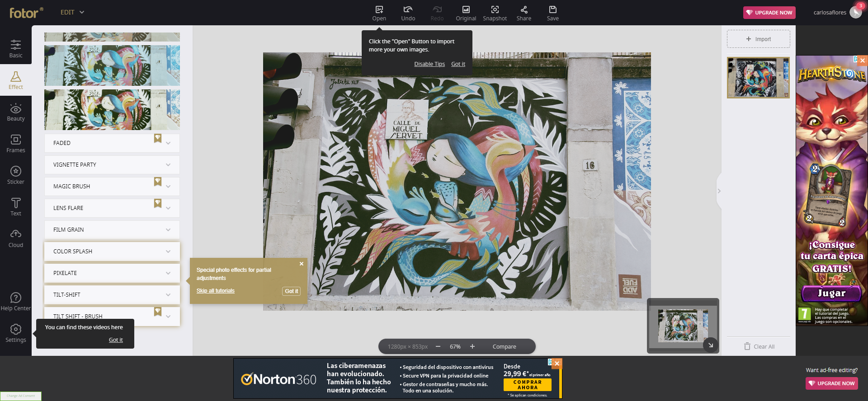Expand the FADED effect group
Viewport: 868px width, 401px height.
[x=112, y=143]
